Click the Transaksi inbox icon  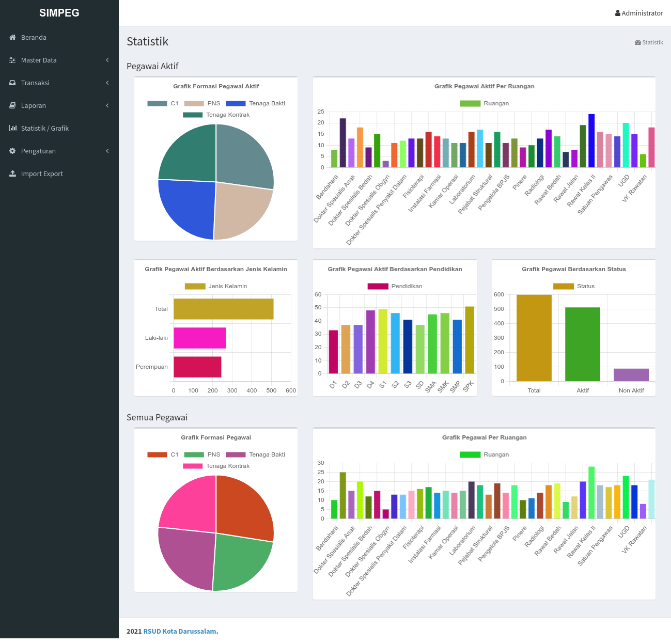coord(13,83)
